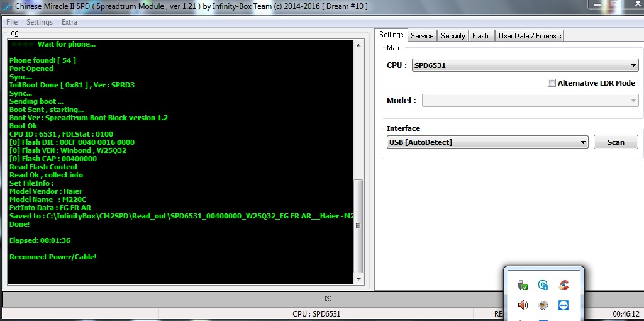
Task: Click the volume speaker tray icon
Action: [x=523, y=305]
